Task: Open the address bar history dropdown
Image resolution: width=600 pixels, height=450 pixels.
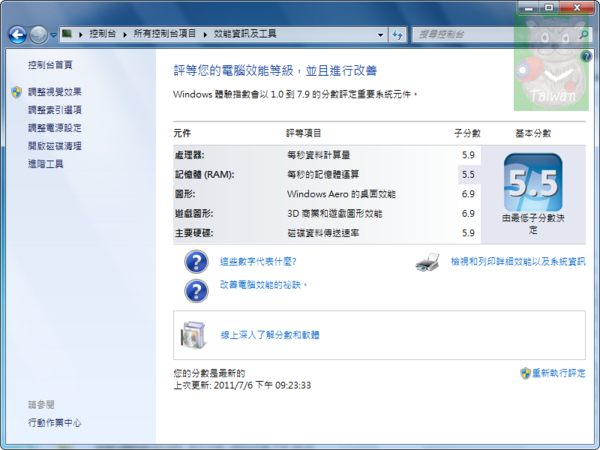Action: [x=380, y=35]
